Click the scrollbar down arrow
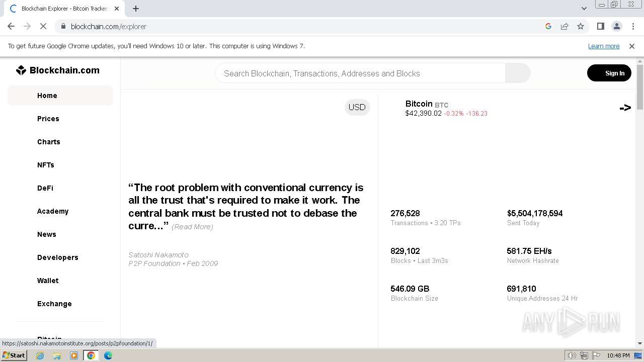 tap(639, 343)
